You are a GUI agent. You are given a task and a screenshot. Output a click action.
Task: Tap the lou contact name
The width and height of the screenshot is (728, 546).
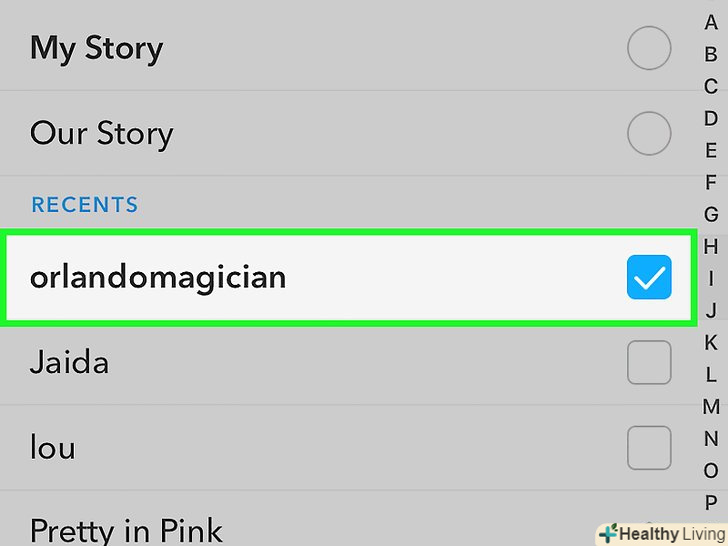click(x=53, y=447)
